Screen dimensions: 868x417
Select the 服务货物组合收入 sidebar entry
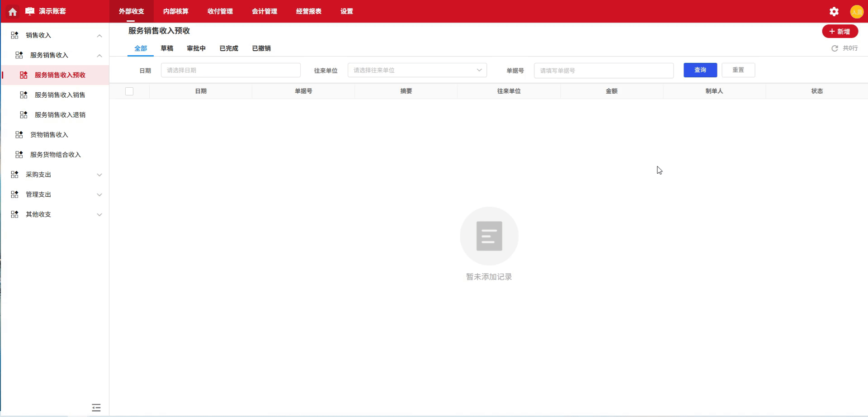tap(55, 154)
